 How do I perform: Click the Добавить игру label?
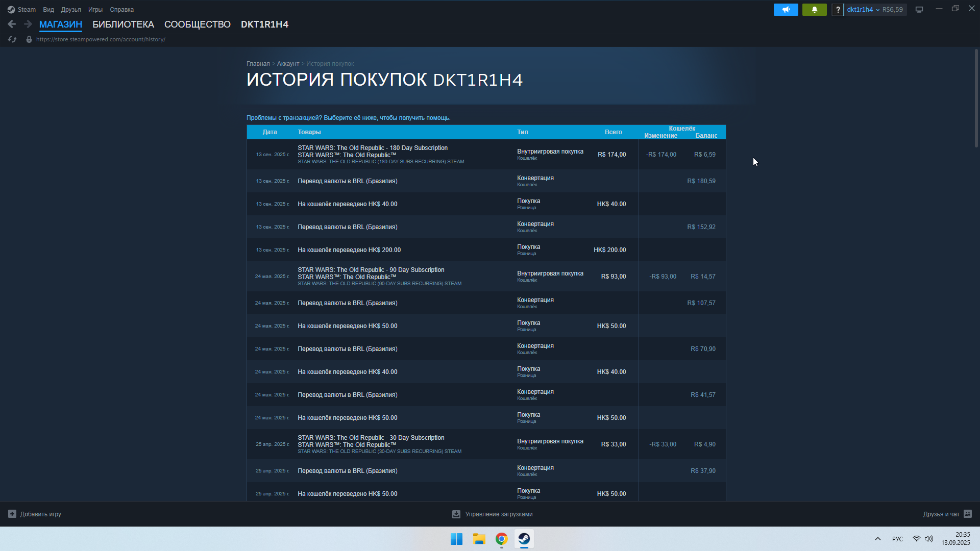click(41, 514)
